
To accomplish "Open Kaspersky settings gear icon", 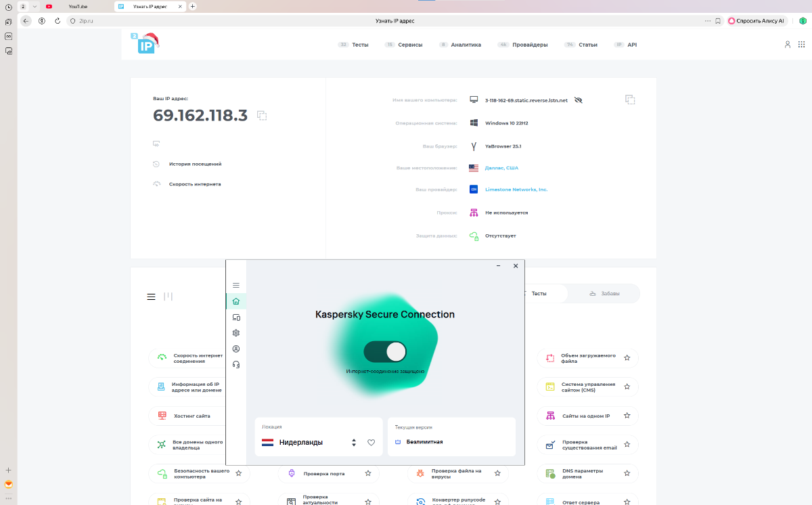I will [236, 333].
